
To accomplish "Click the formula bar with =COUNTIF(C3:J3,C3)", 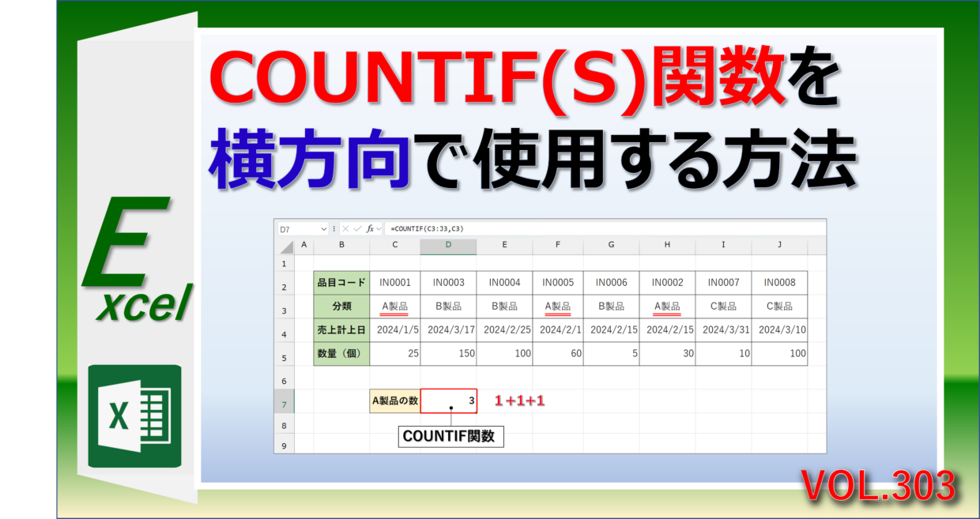I will [x=605, y=228].
